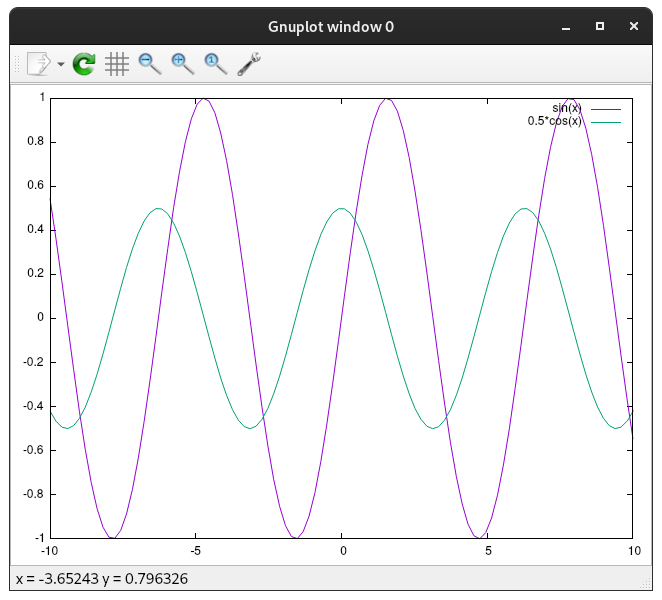The width and height of the screenshot is (662, 600).
Task: Replot the graph with green refresh icon
Action: click(84, 64)
